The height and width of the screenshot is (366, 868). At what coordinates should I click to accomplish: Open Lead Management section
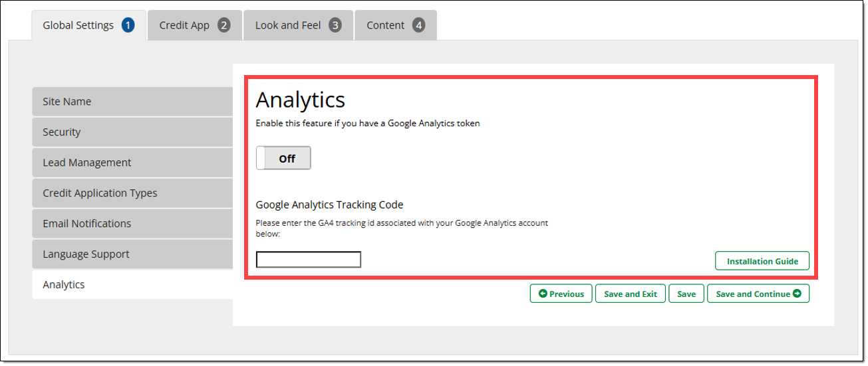(x=132, y=163)
